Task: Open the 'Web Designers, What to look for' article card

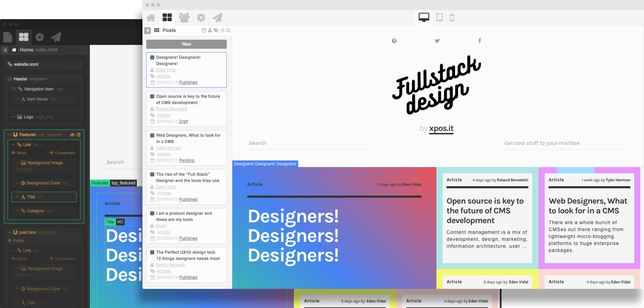Action: pyautogui.click(x=589, y=218)
